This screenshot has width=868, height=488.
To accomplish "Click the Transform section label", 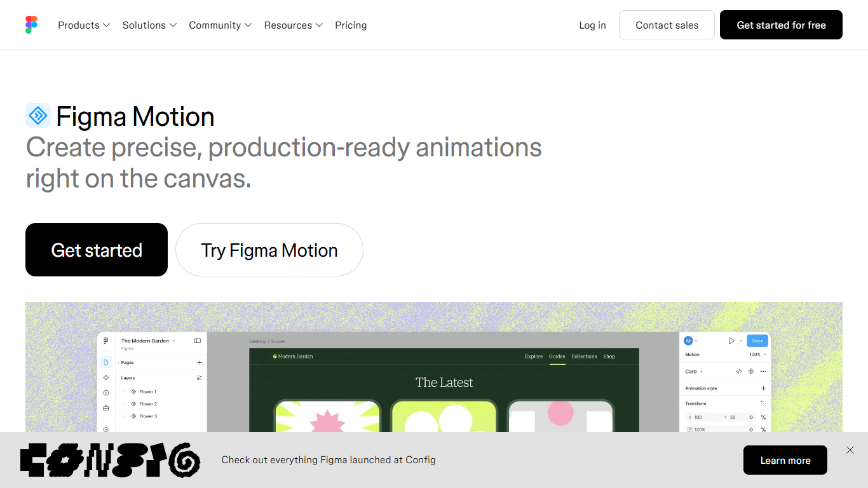I will 696,403.
